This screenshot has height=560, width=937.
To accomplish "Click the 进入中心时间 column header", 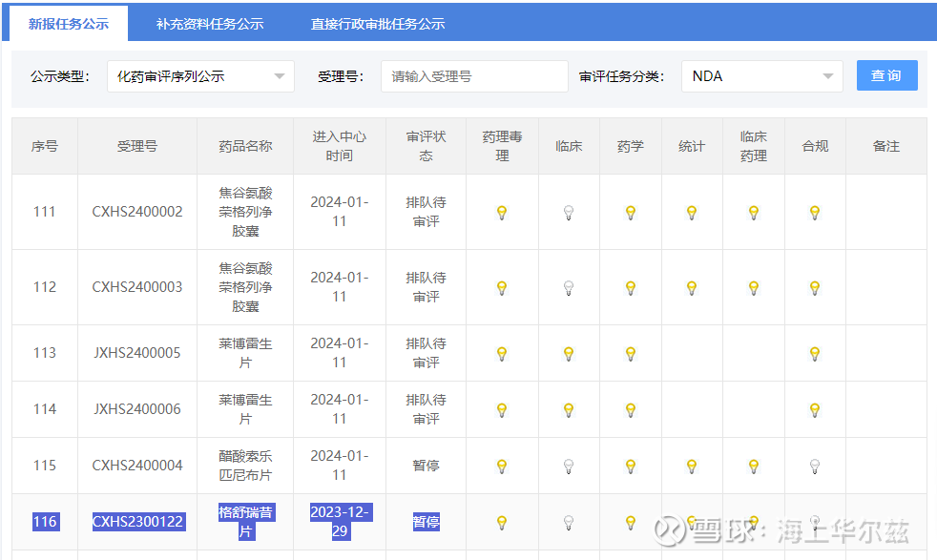I will [339, 146].
